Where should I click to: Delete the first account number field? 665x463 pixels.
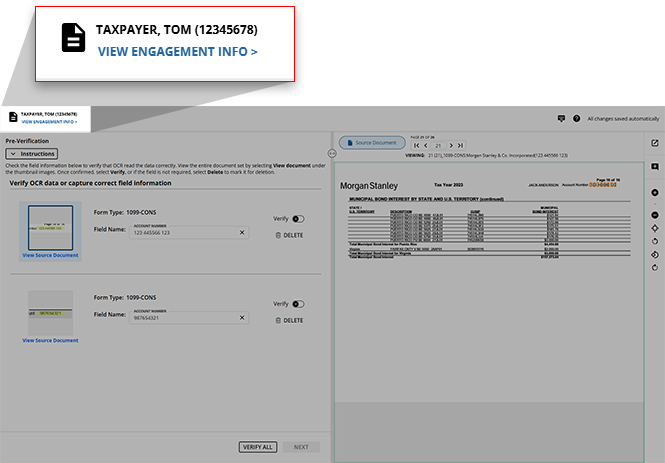point(288,235)
